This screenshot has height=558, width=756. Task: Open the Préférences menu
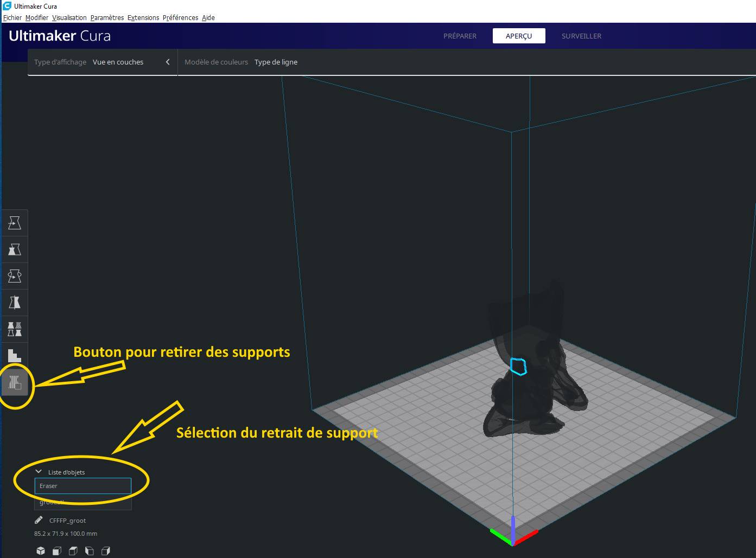pos(180,18)
